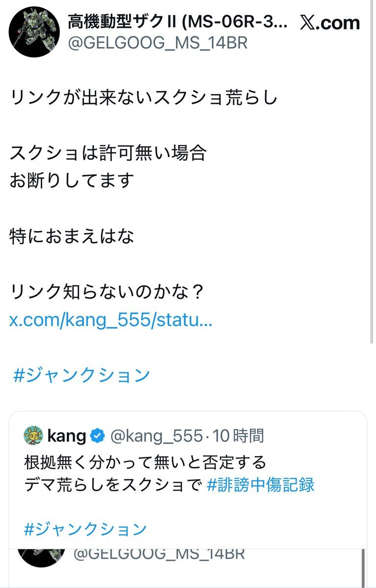This screenshot has height=588, width=376.
Task: Select the #ジャンクション hashtag in main tweet
Action: point(81,376)
